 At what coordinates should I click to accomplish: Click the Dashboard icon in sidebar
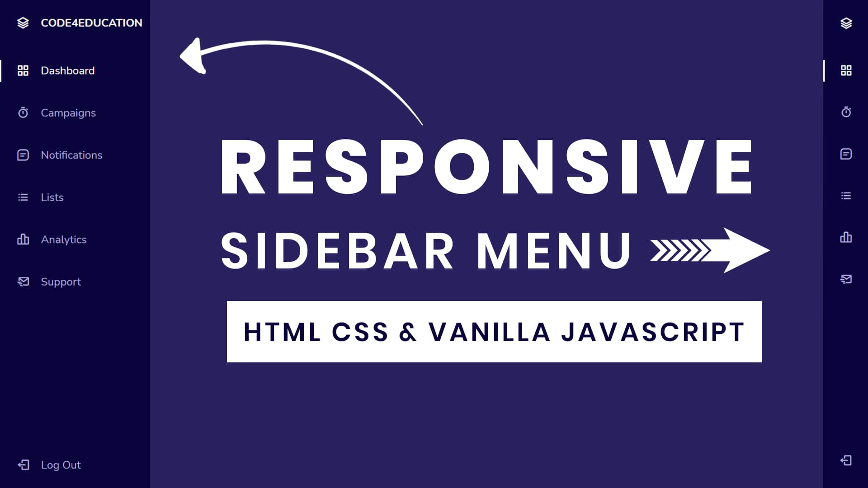click(23, 70)
